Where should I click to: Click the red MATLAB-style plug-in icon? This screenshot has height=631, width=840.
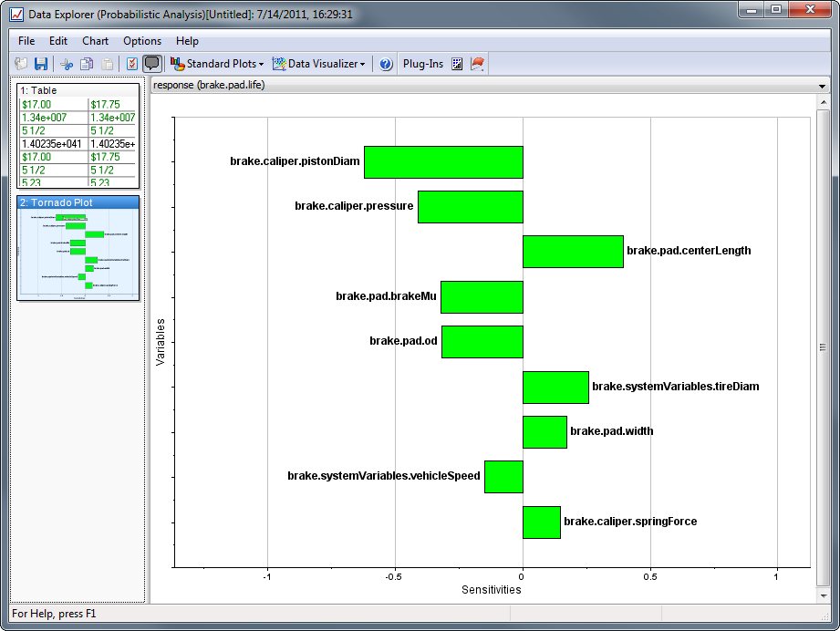click(x=477, y=64)
